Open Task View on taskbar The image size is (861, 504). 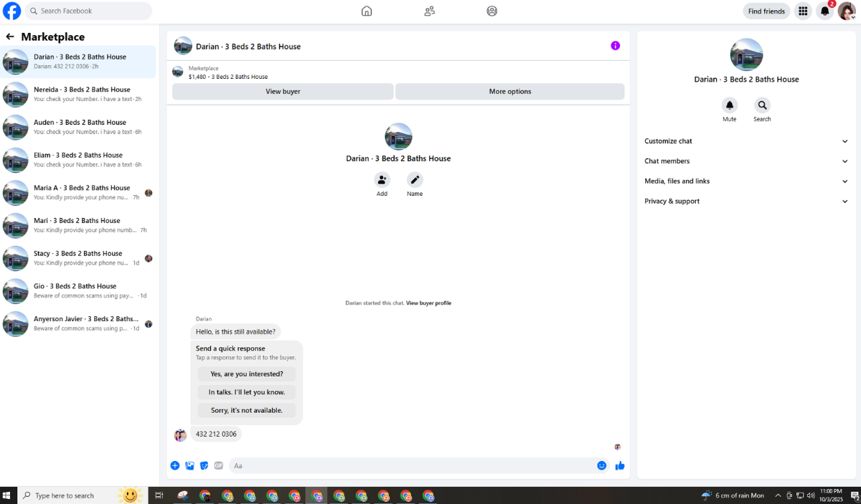pyautogui.click(x=159, y=495)
